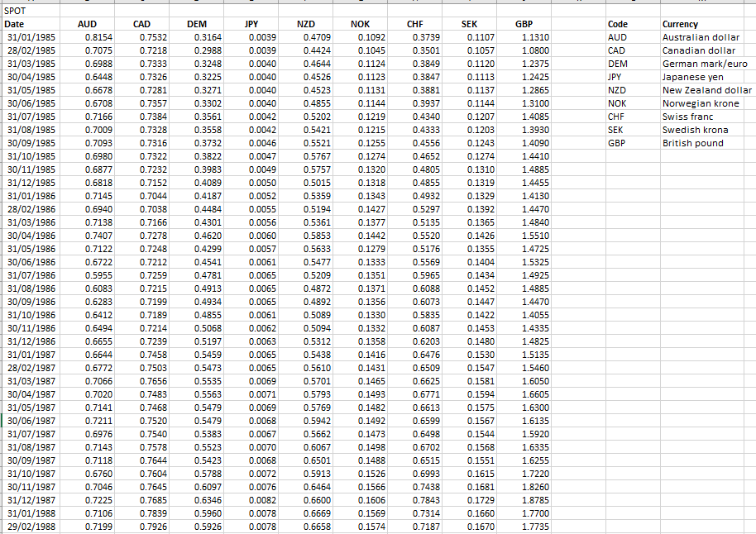The image size is (756, 534).
Task: Select GBP value 1.8785
Action: click(524, 500)
